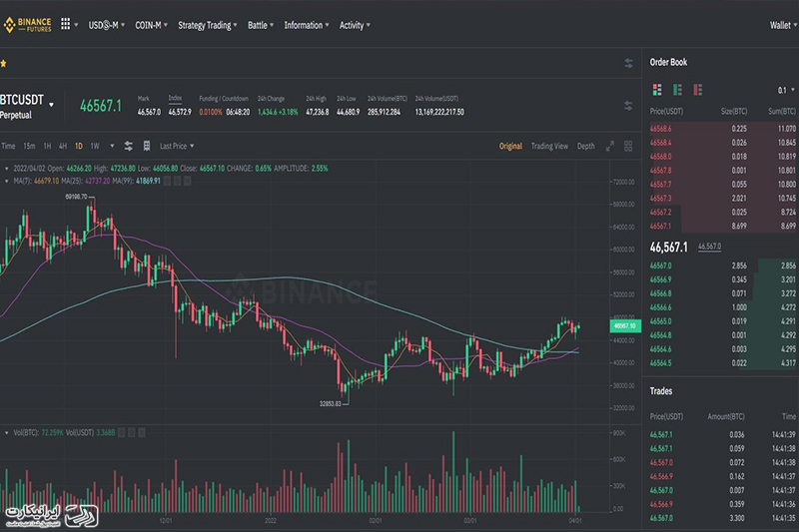Click the Binance Futures logo
The image size is (799, 532).
point(28,24)
